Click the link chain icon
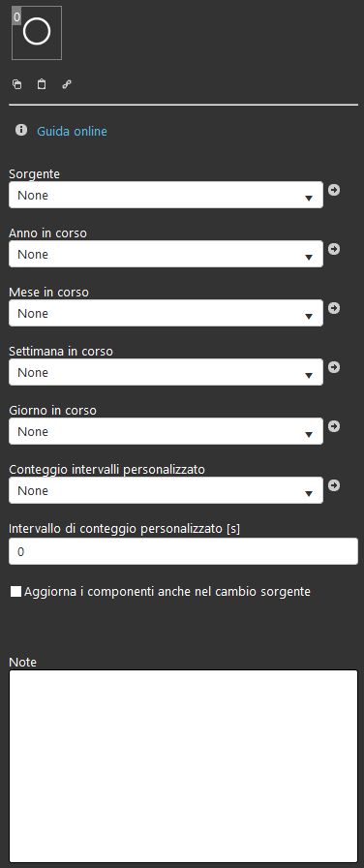364x868 pixels. pyautogui.click(x=67, y=84)
